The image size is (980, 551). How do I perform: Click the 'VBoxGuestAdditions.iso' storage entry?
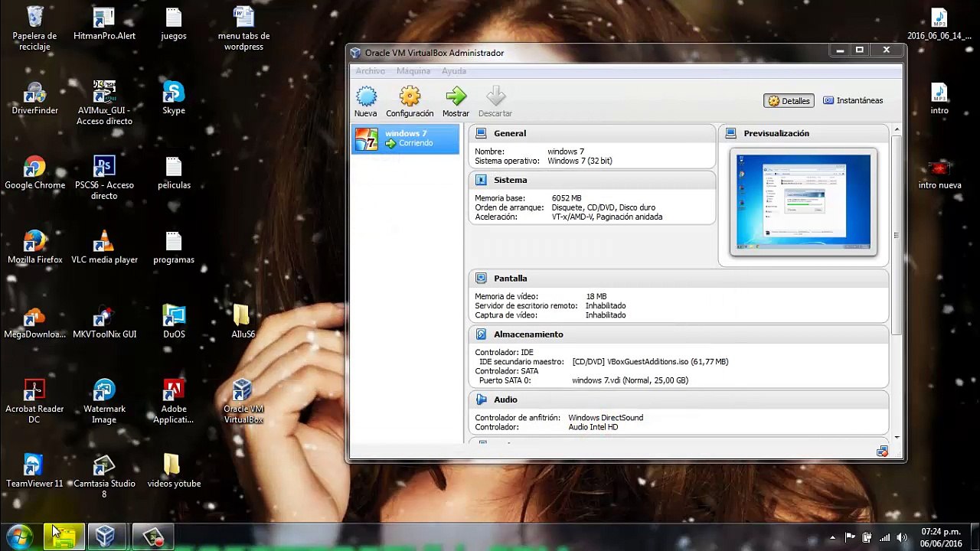tap(650, 362)
